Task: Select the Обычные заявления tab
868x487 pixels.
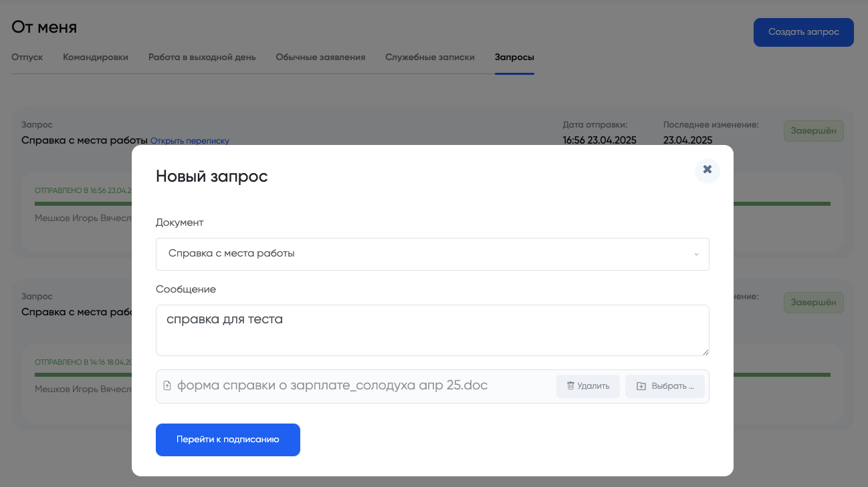Action: click(x=320, y=57)
